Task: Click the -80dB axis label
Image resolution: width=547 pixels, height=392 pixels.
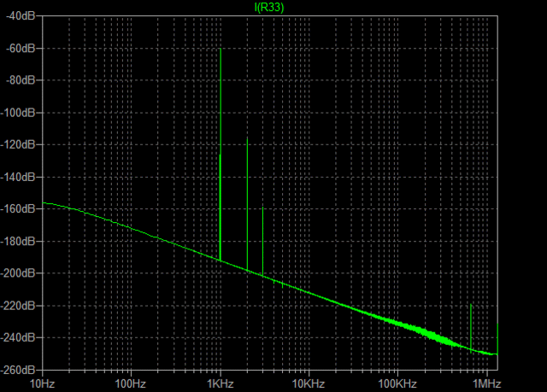Action: (x=21, y=80)
